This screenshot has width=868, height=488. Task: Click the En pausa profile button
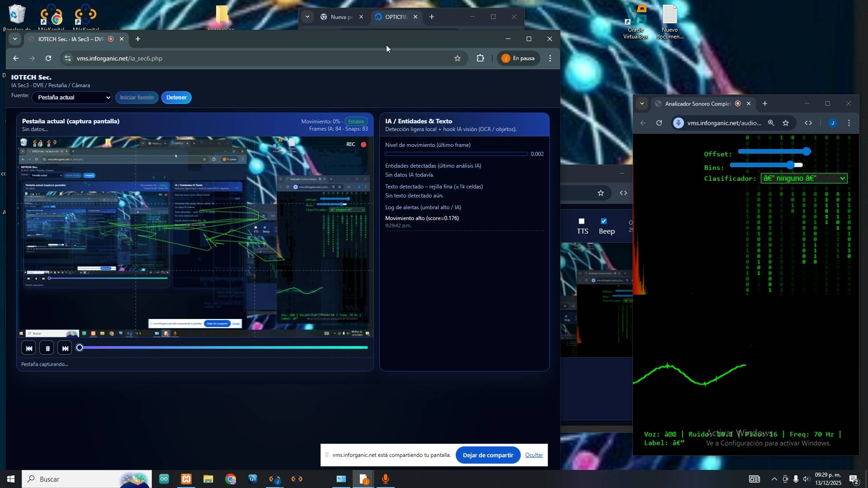coord(518,58)
